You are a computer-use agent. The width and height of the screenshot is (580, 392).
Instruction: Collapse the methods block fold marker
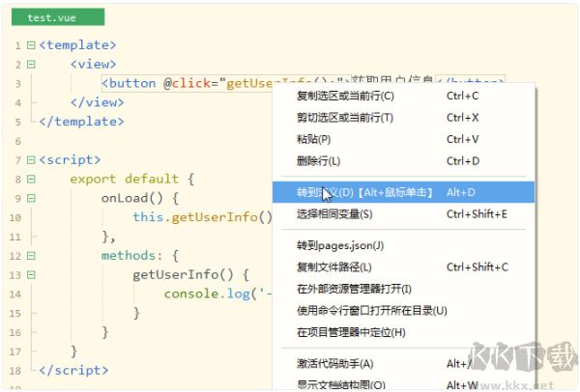(x=31, y=256)
